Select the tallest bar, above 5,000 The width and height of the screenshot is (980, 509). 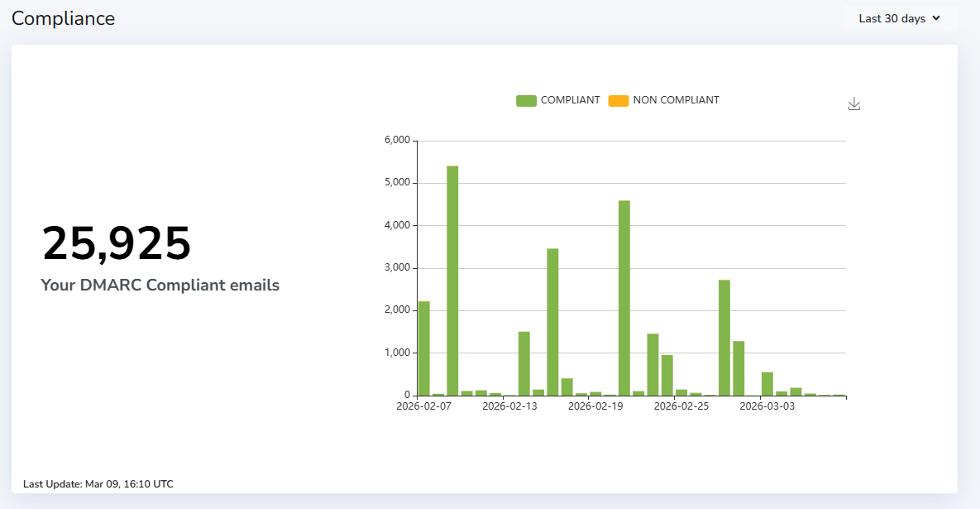pyautogui.click(x=452, y=281)
